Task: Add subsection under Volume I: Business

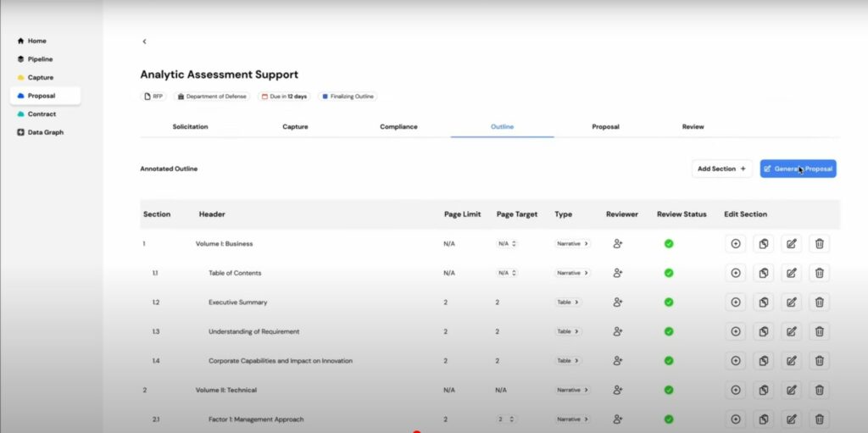Action: pyautogui.click(x=736, y=244)
